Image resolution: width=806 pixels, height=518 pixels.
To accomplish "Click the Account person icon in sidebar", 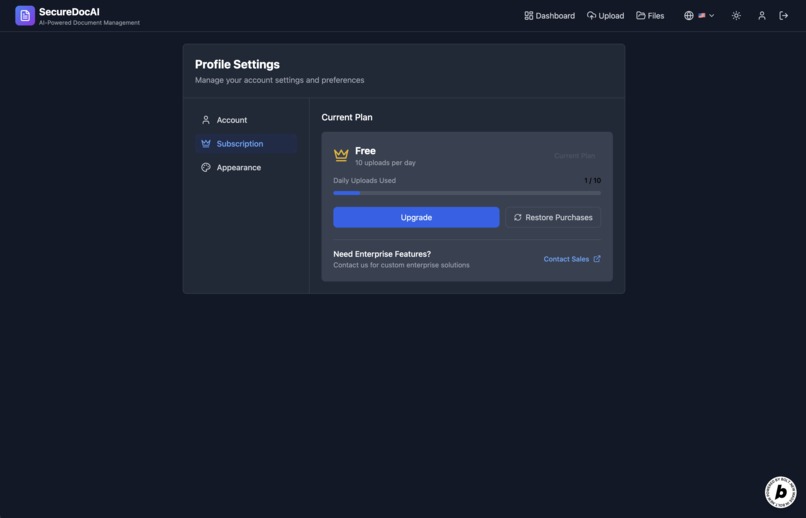I will pyautogui.click(x=206, y=120).
